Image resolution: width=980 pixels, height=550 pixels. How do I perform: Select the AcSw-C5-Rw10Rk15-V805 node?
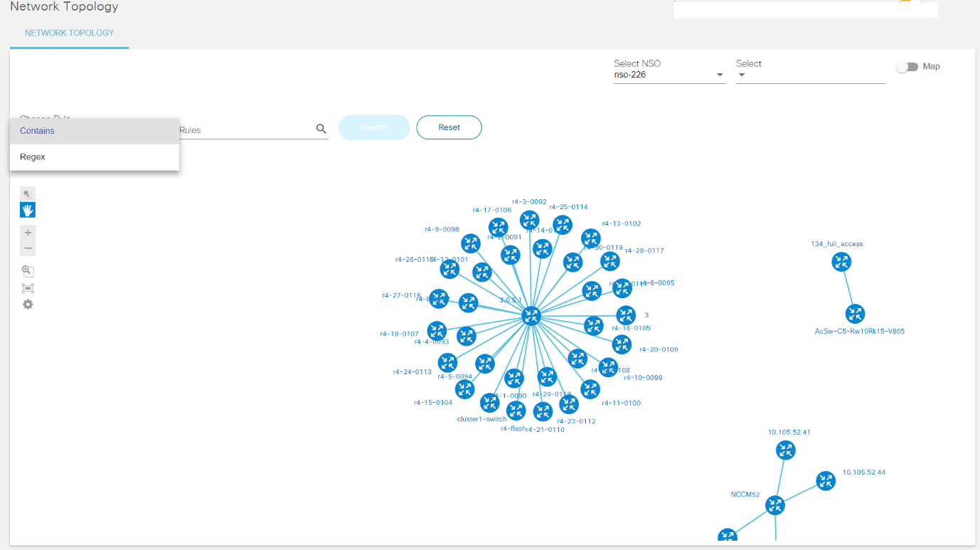[x=855, y=314]
